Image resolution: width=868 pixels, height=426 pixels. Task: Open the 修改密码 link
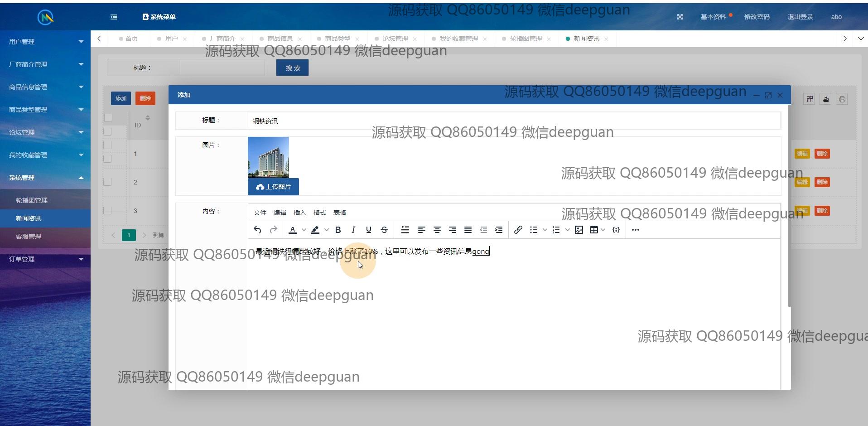click(757, 17)
